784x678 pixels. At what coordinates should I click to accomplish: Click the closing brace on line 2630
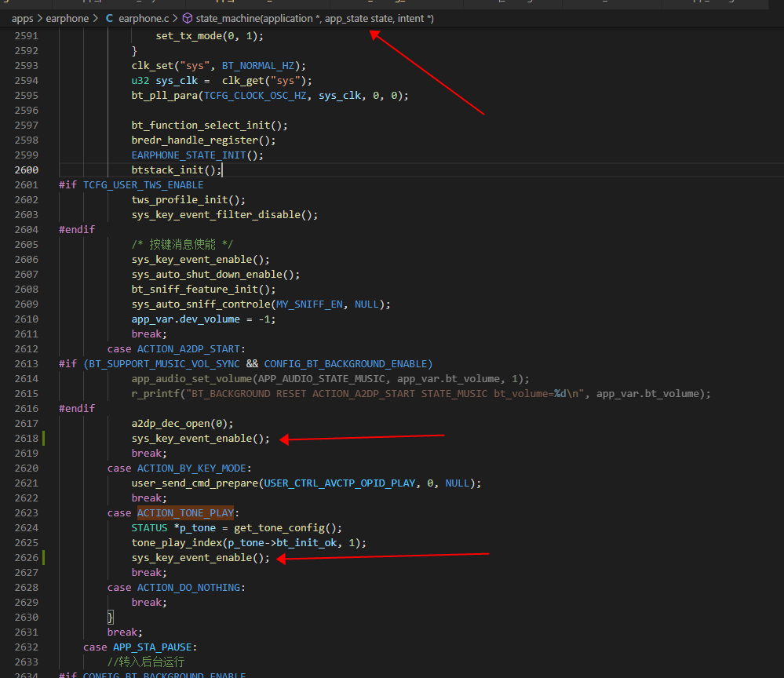(111, 617)
